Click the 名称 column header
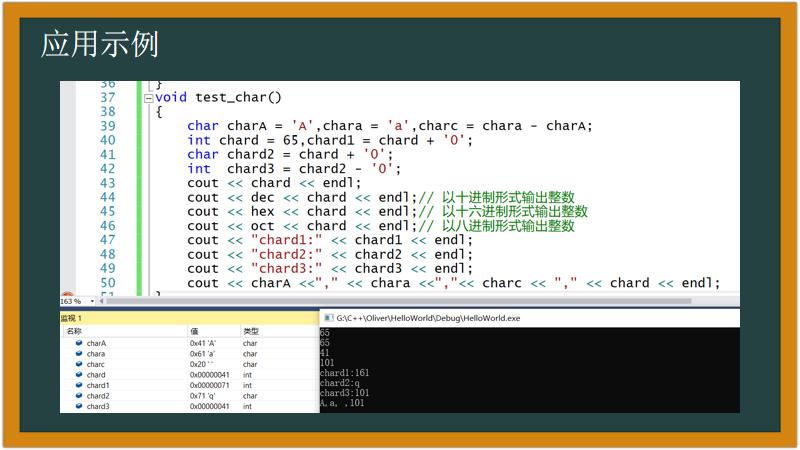This screenshot has height=450, width=800. pyautogui.click(x=74, y=331)
